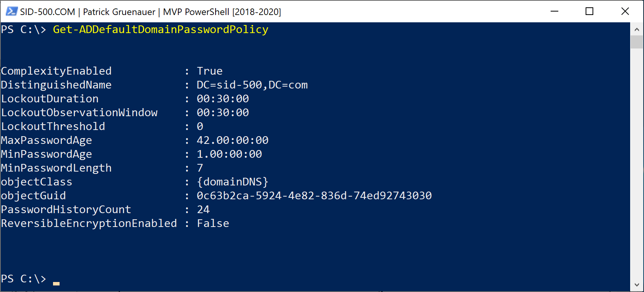Click the Get-ADDefaultDomainPasswordPolicy command text

pyautogui.click(x=161, y=30)
